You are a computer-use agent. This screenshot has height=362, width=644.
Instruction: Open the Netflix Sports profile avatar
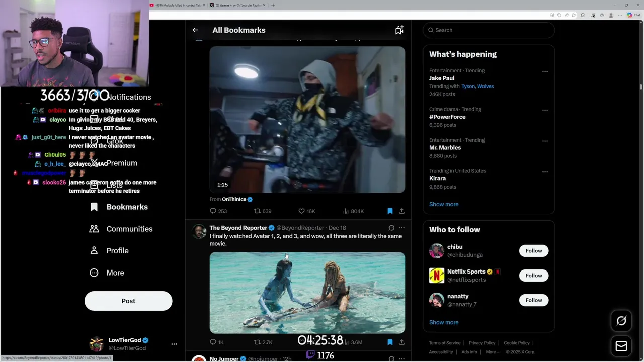[437, 276]
